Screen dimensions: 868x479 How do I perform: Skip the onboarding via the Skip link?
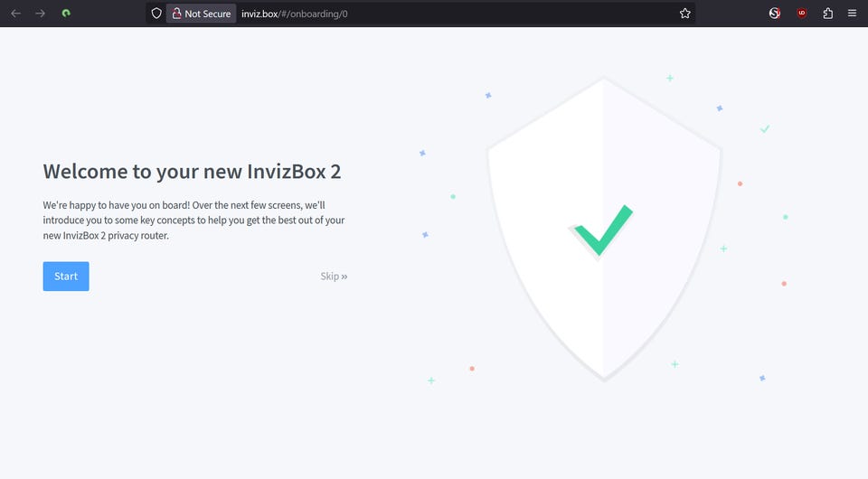334,276
